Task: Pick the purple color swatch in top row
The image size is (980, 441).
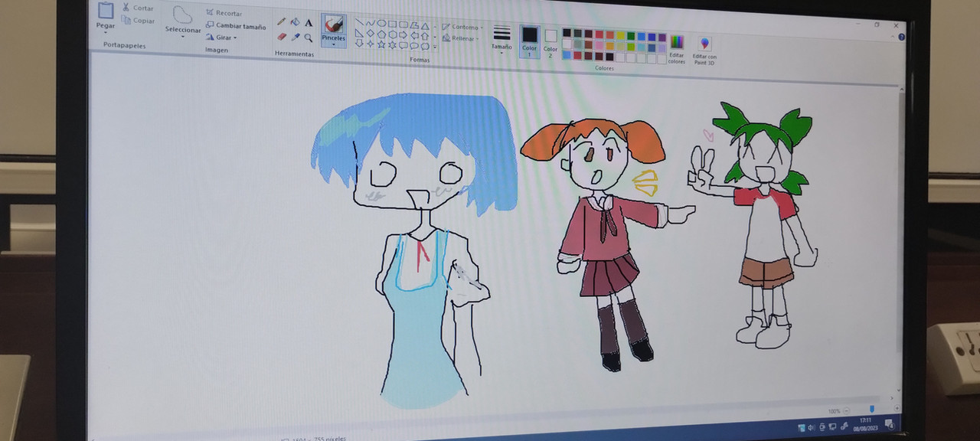Action: tap(662, 38)
